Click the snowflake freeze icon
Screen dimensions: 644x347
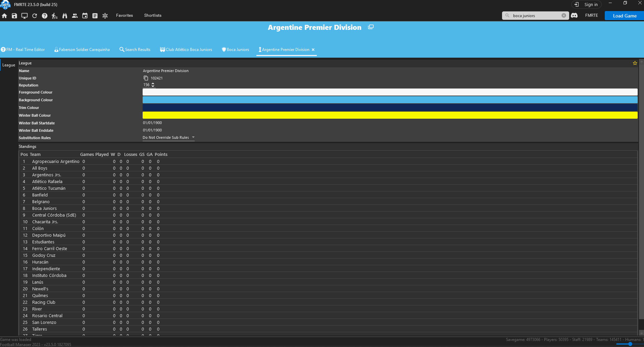105,16
